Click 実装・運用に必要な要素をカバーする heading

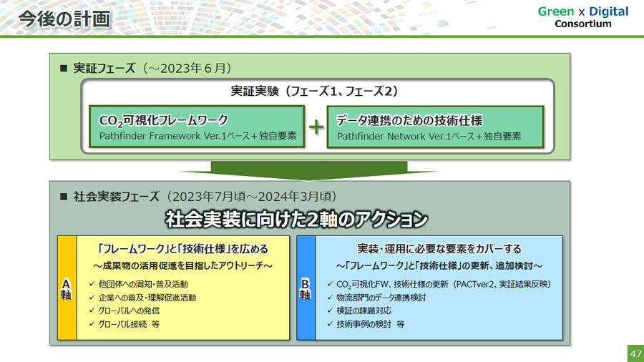[x=439, y=249]
